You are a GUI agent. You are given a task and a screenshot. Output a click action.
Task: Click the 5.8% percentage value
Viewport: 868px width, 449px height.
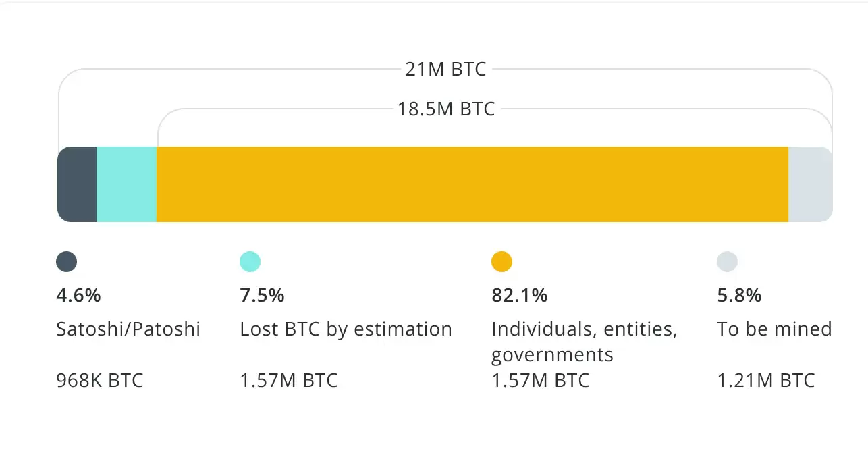pyautogui.click(x=739, y=295)
